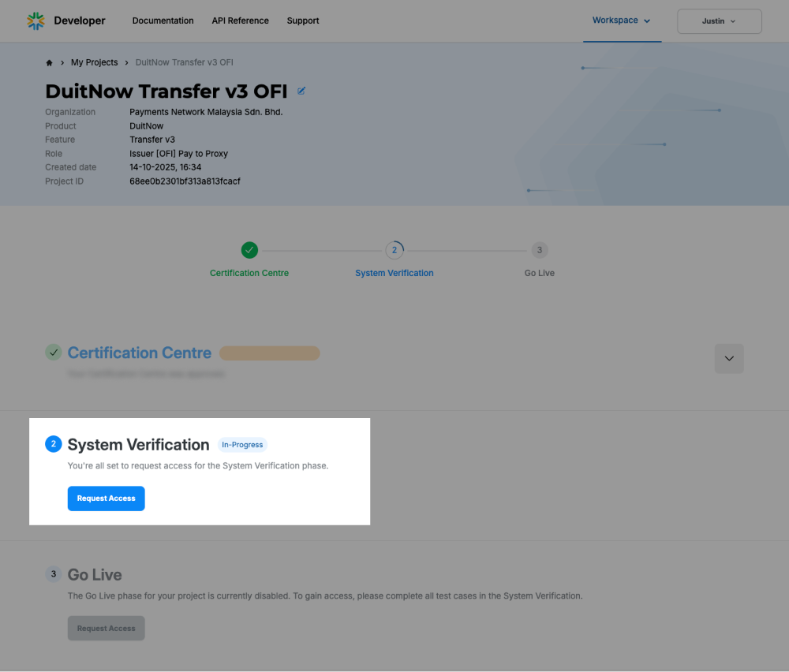The width and height of the screenshot is (789, 672).
Task: Click the green Certification Centre checkmark step icon
Action: [249, 250]
